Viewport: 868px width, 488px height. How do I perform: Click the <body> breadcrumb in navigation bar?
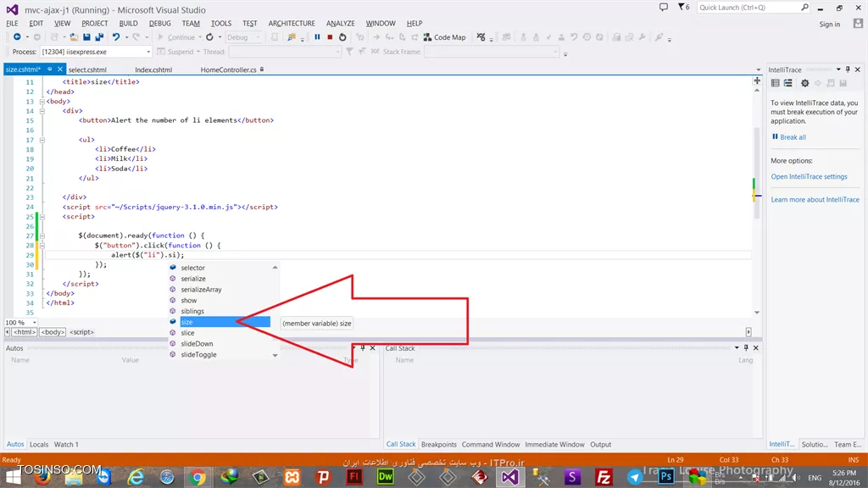click(53, 332)
